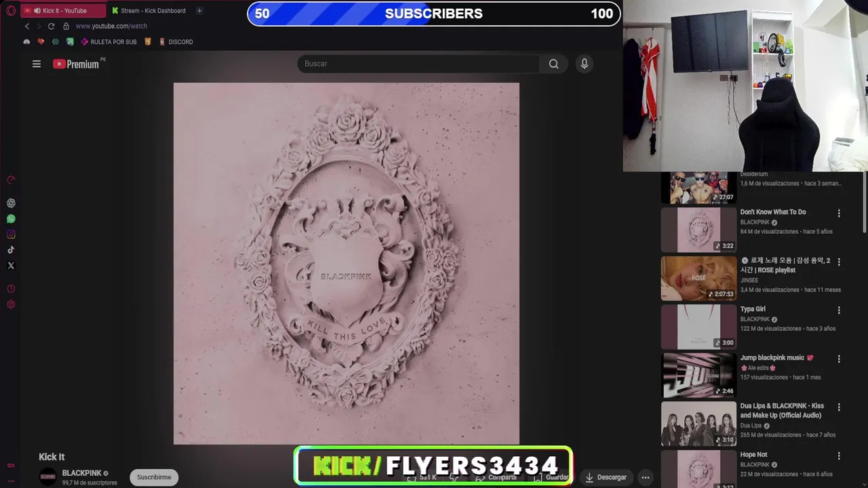Viewport: 868px width, 488px height.
Task: Click the page vertical scrollbar
Action: click(864, 203)
